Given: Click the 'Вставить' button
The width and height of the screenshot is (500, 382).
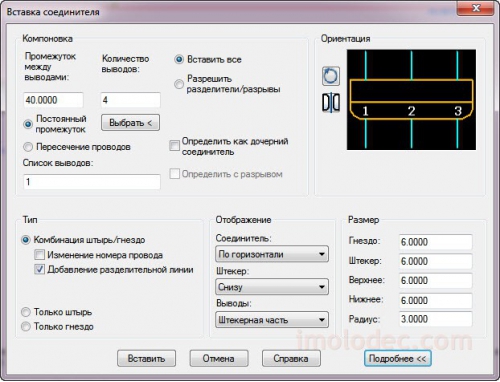Looking at the screenshot, I should pos(146,359).
